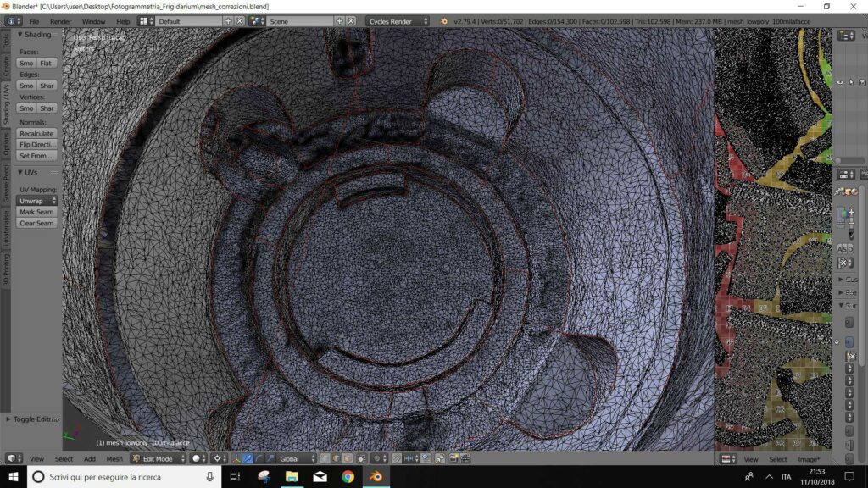Add a new scene with plus icon
This screenshot has height=488, width=868.
[339, 21]
